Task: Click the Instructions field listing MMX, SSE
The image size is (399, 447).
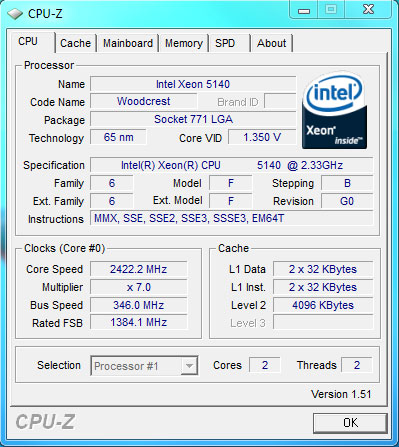Action: coord(231,218)
